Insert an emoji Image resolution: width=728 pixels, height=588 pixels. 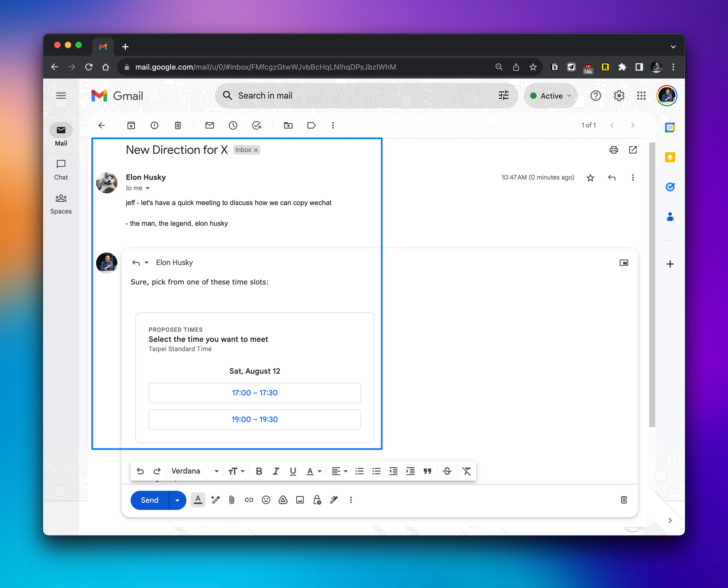pyautogui.click(x=266, y=500)
